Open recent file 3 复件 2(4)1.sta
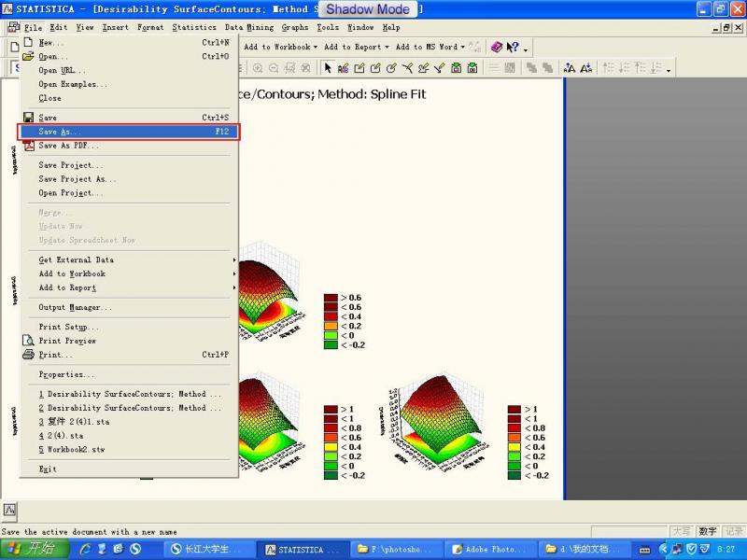 [x=129, y=422]
